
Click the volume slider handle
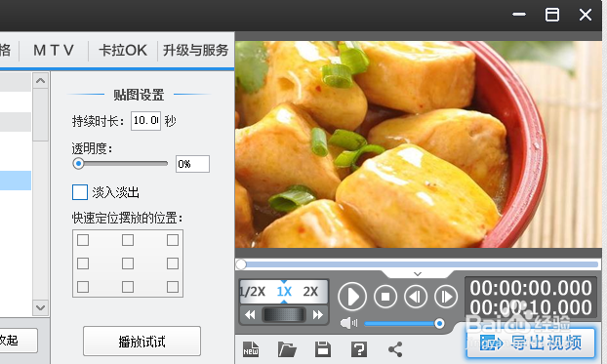point(439,323)
